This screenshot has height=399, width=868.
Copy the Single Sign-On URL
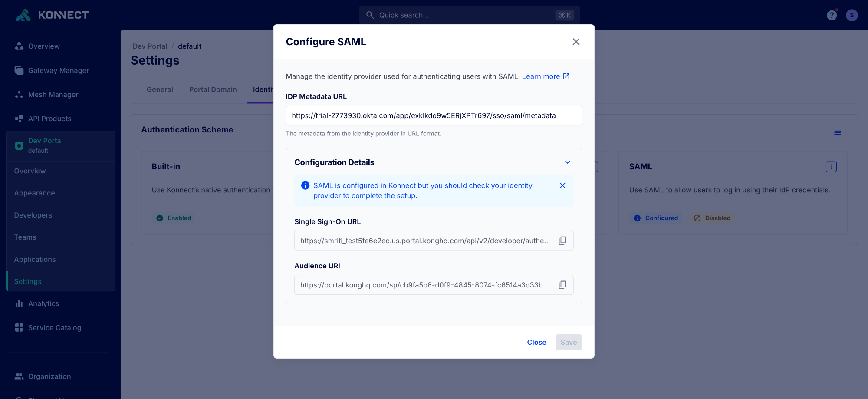tap(562, 241)
